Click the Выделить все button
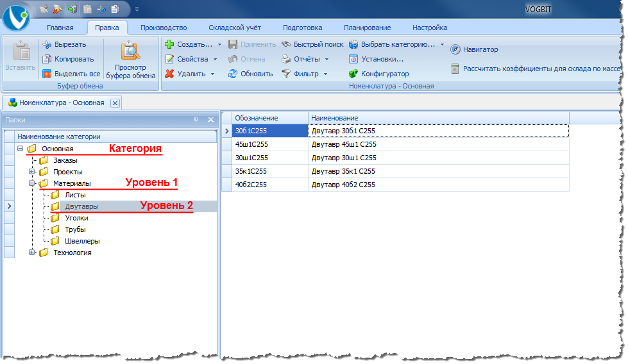Image resolution: width=628 pixels, height=364 pixels. (71, 74)
